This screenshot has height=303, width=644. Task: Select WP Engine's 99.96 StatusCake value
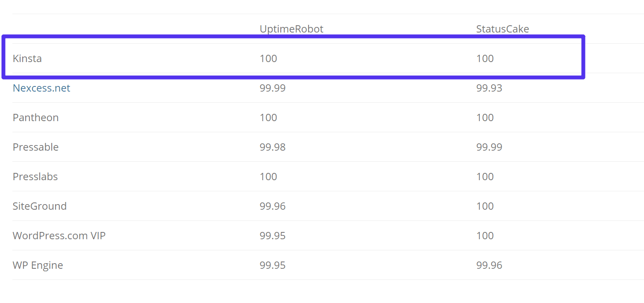pyautogui.click(x=489, y=265)
